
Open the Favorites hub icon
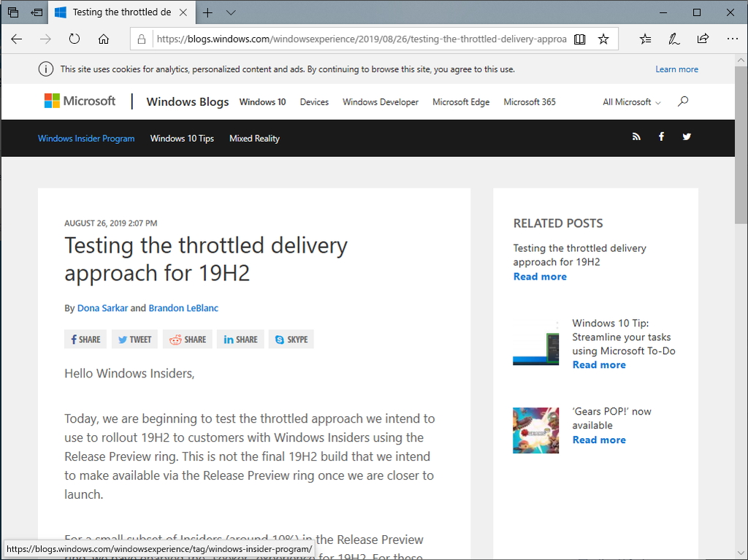click(x=646, y=39)
